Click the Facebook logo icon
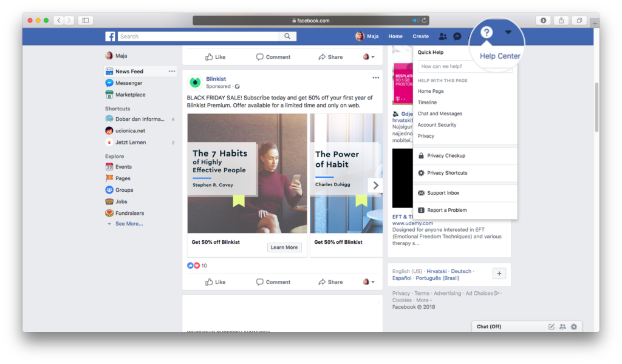Screen dimensions: 622x364 [x=110, y=36]
